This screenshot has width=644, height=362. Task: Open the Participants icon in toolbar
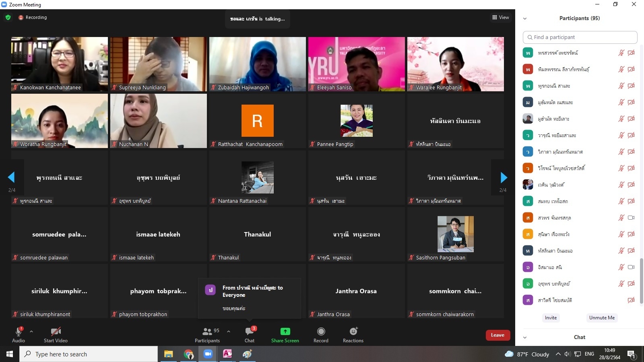[207, 331]
